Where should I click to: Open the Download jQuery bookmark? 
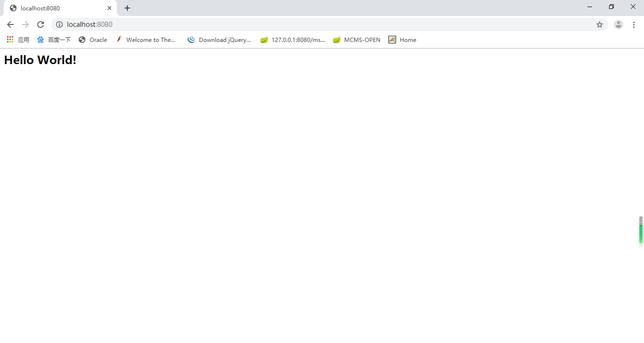tap(219, 40)
